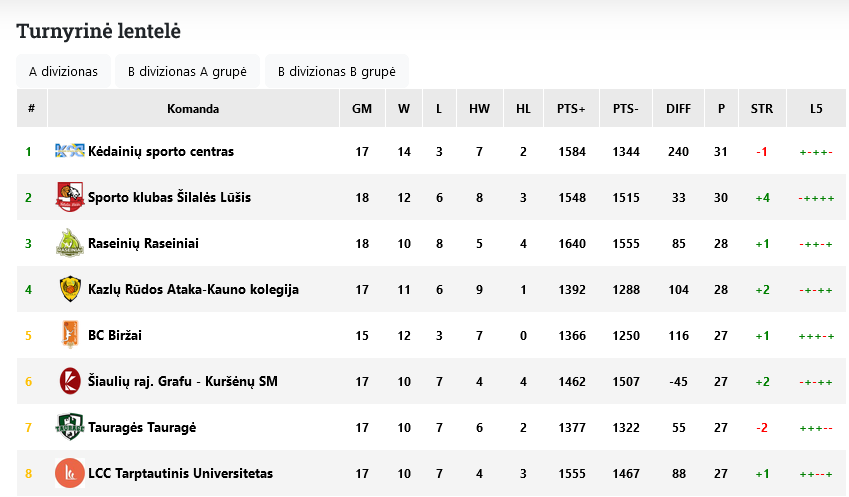
Task: Click the Šilalės Lūšis team logo
Action: coord(70,197)
